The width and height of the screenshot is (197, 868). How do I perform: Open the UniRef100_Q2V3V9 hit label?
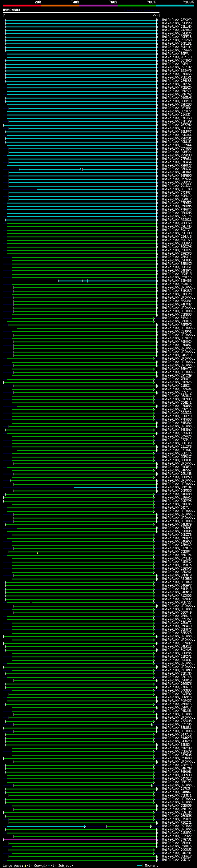click(x=177, y=20)
